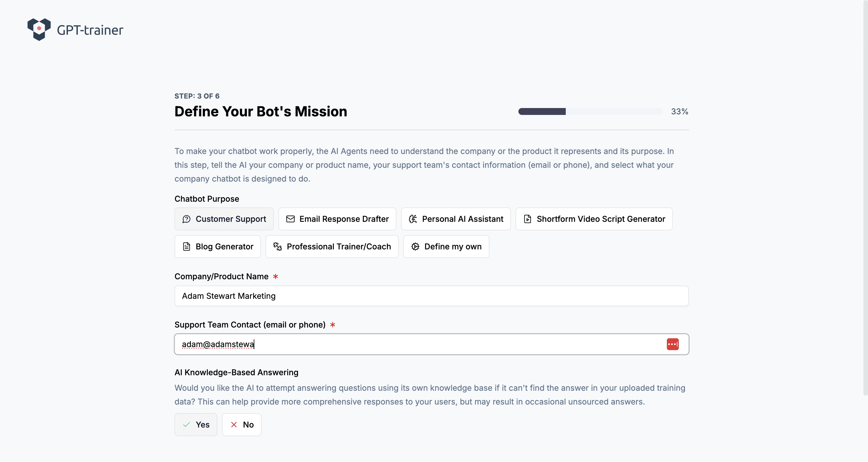This screenshot has height=462, width=868.
Task: Click the 33% progress label
Action: click(x=680, y=112)
